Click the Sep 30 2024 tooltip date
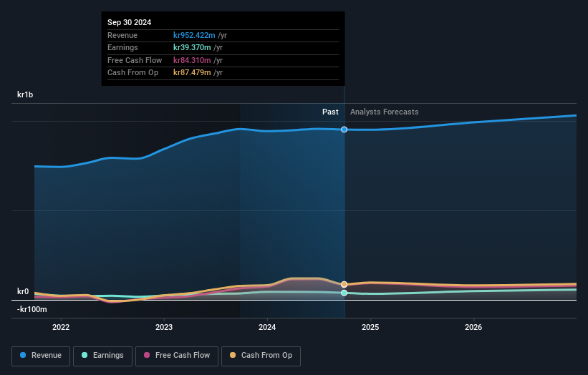Viewport: 588px width, 375px height. (130, 22)
